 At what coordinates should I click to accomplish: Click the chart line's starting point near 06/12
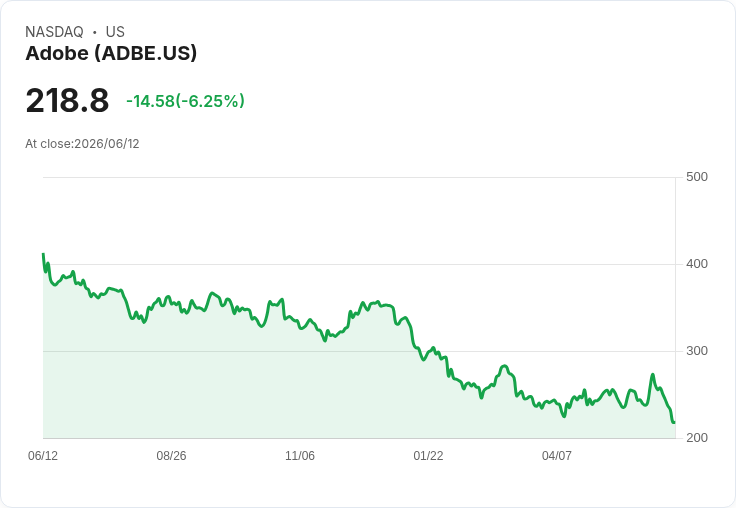[44, 254]
